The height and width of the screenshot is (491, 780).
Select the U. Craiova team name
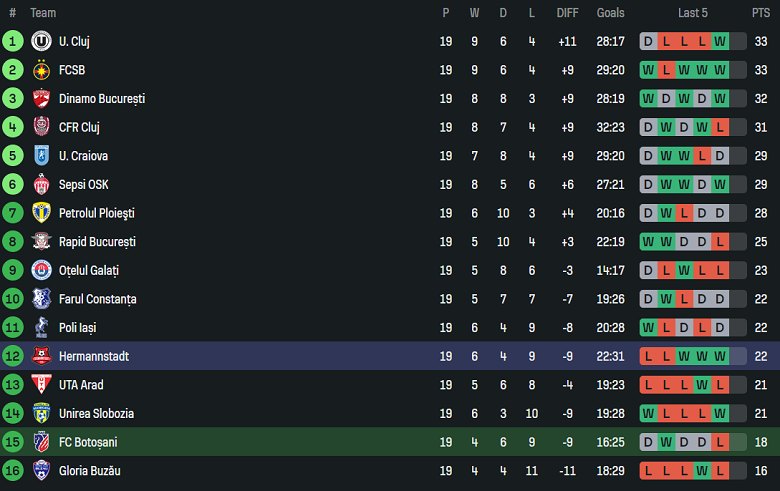click(83, 156)
